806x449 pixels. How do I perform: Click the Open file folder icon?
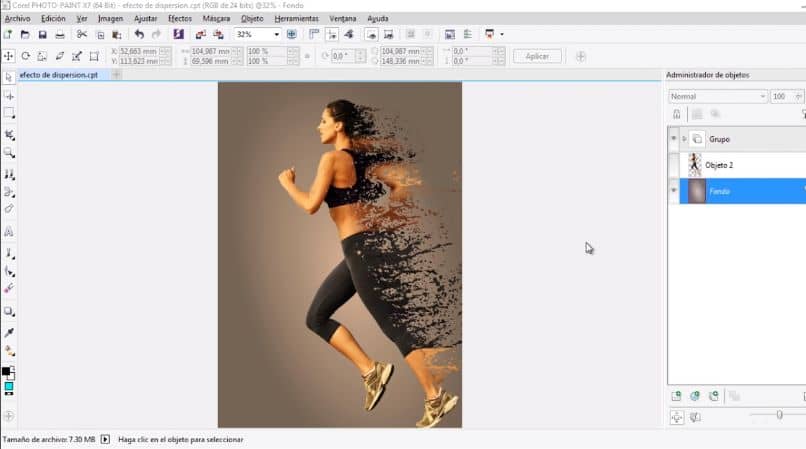[x=25, y=34]
